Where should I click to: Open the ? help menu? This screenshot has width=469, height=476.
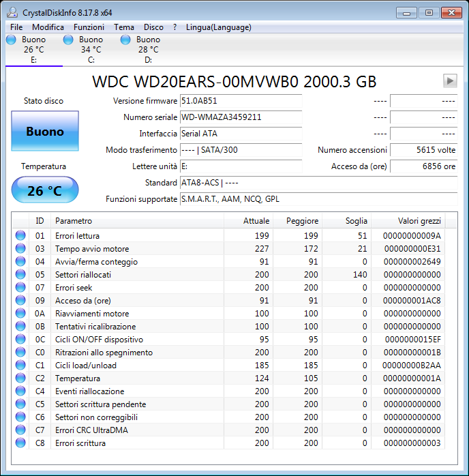(x=175, y=27)
